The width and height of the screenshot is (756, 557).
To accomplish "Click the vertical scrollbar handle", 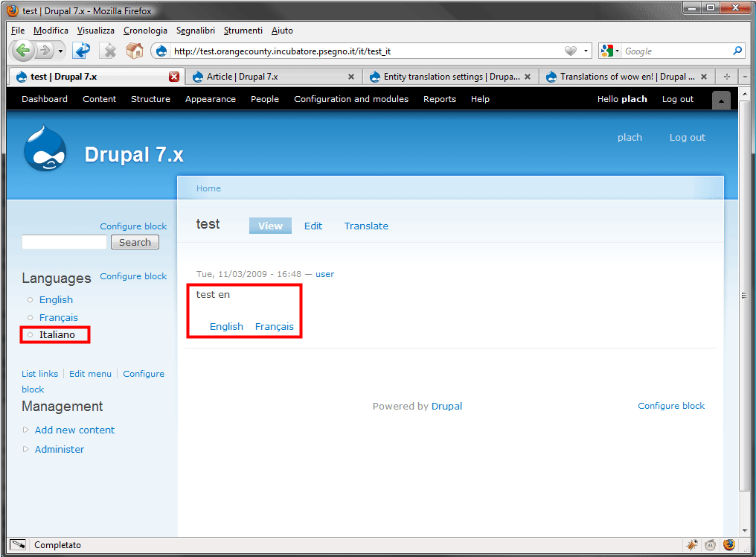I will (744, 296).
